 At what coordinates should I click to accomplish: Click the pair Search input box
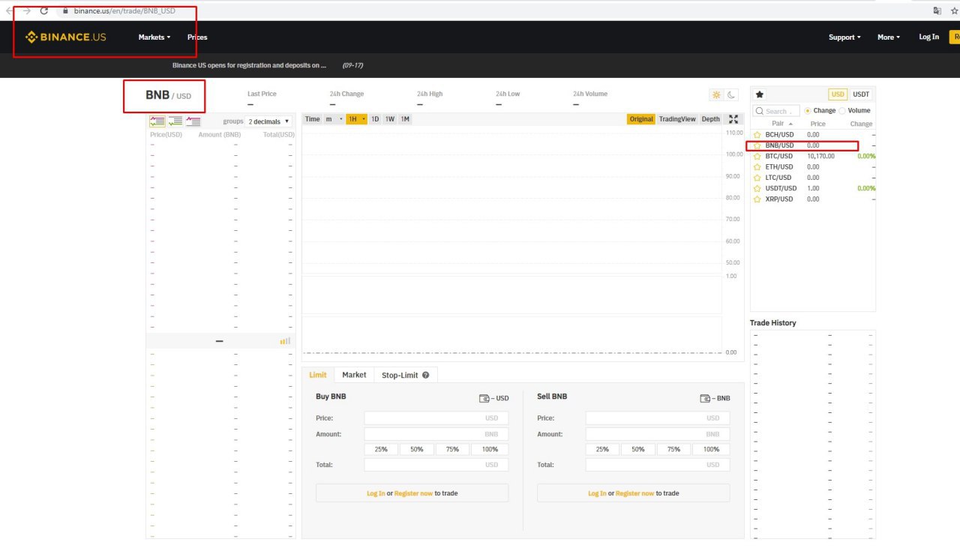point(778,111)
